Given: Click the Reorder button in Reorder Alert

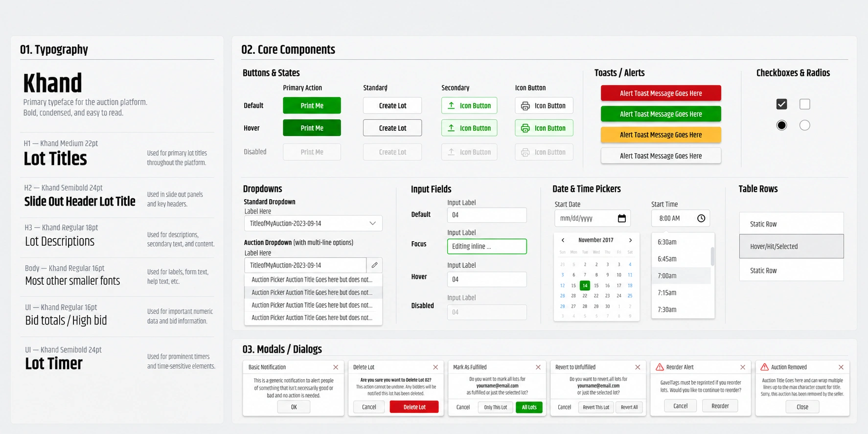Looking at the screenshot, I should coord(720,406).
